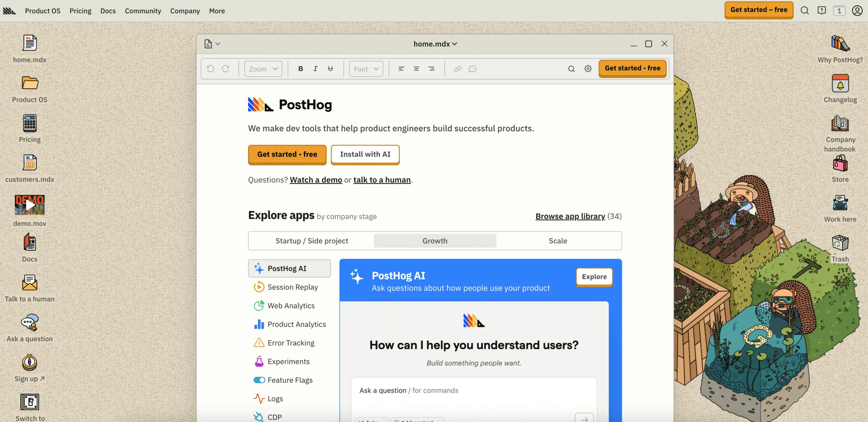Open the Work here typewriter icon
The width and height of the screenshot is (868, 422).
click(840, 203)
